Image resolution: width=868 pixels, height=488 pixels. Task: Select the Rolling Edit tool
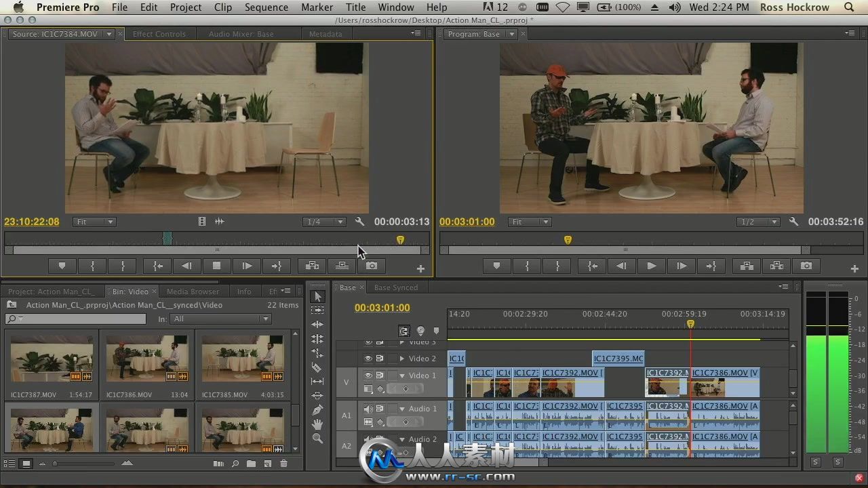pyautogui.click(x=317, y=338)
